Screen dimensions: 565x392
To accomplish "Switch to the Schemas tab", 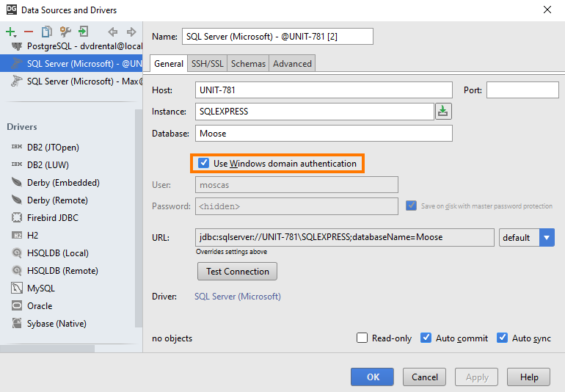I will [x=248, y=63].
